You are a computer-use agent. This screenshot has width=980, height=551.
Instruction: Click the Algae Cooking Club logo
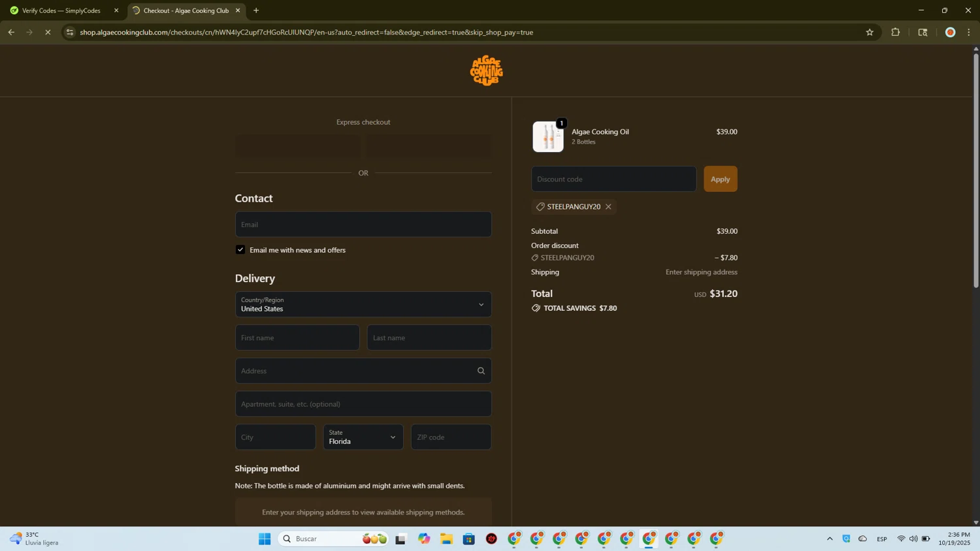tap(486, 71)
